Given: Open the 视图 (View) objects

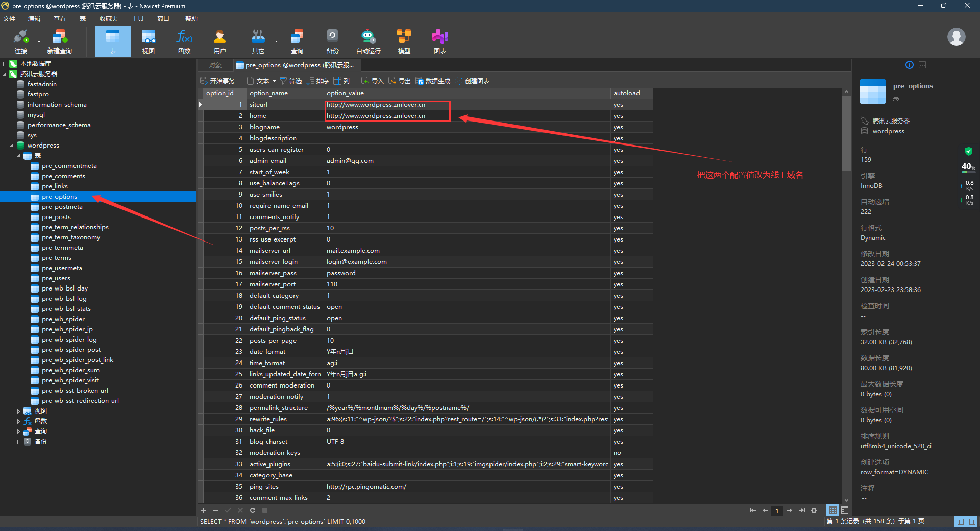Looking at the screenshot, I should click(149, 41).
